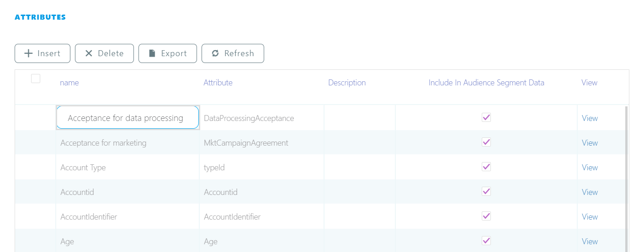Sort table by the name column header
This screenshot has height=252, width=644.
pyautogui.click(x=69, y=83)
